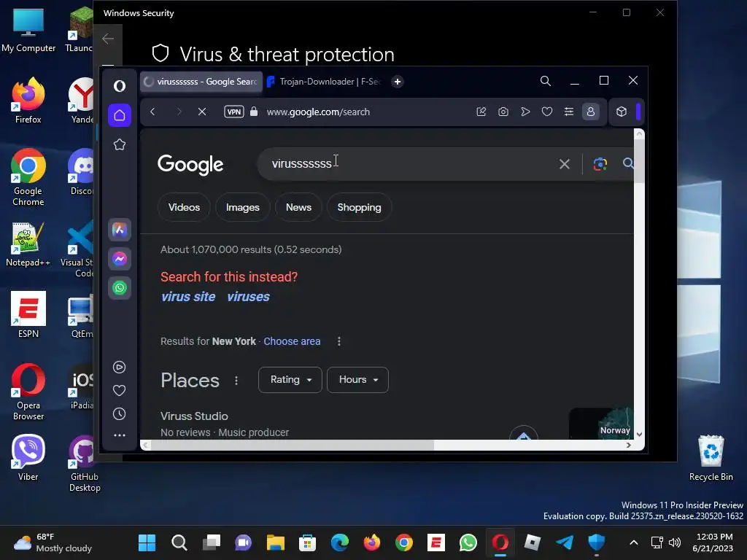Open the extensions cube icon
Viewport: 747px width, 560px height.
tap(622, 112)
